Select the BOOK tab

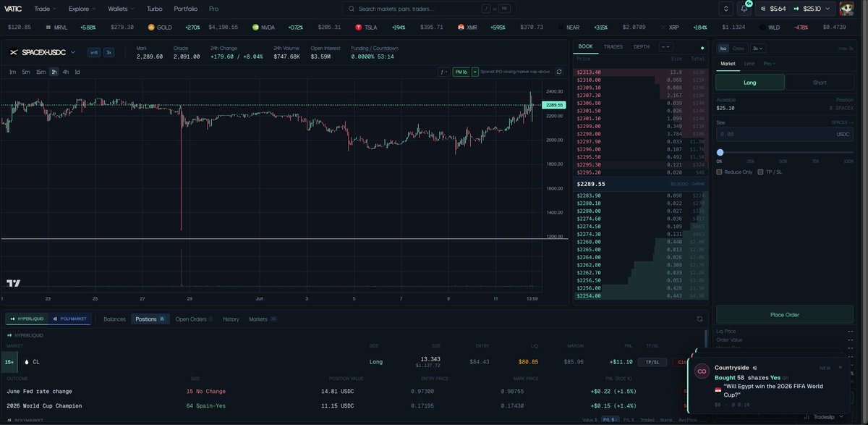click(x=585, y=46)
